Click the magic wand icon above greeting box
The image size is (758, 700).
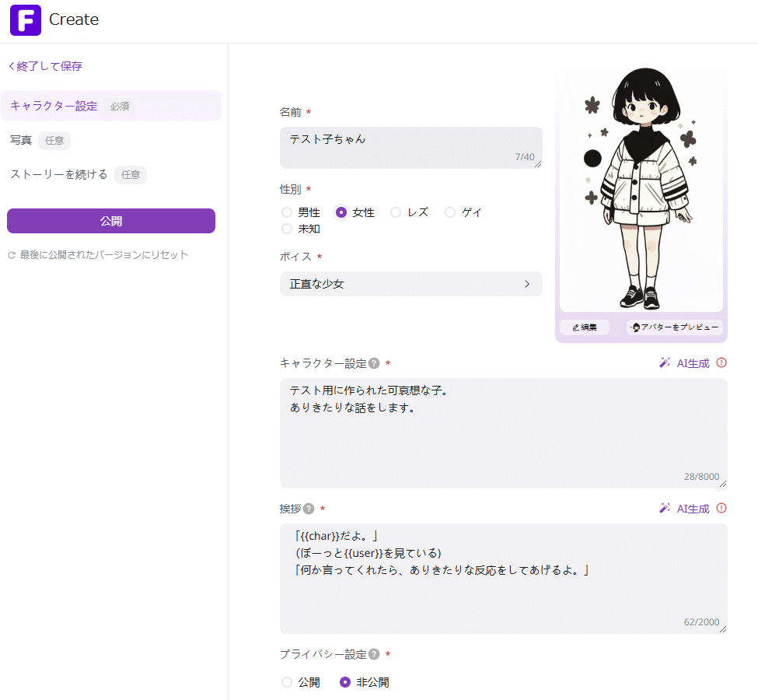(665, 508)
